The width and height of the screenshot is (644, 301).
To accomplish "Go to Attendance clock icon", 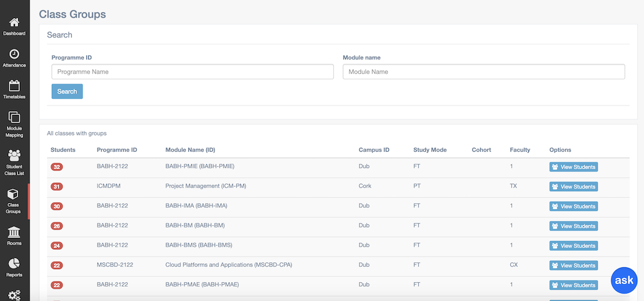I will click(14, 55).
